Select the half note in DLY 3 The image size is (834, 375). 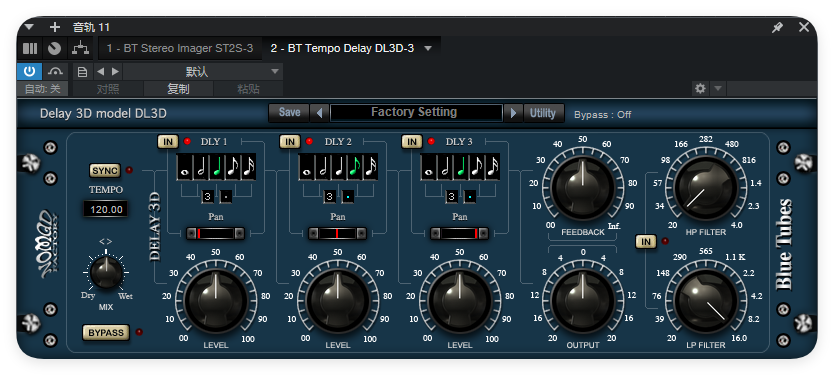[x=445, y=166]
